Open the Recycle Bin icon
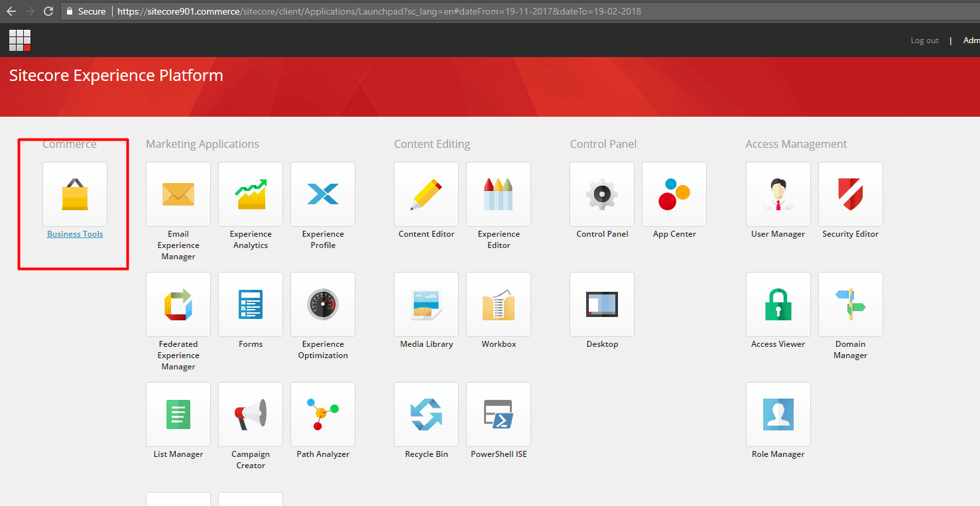Image resolution: width=980 pixels, height=506 pixels. [426, 414]
